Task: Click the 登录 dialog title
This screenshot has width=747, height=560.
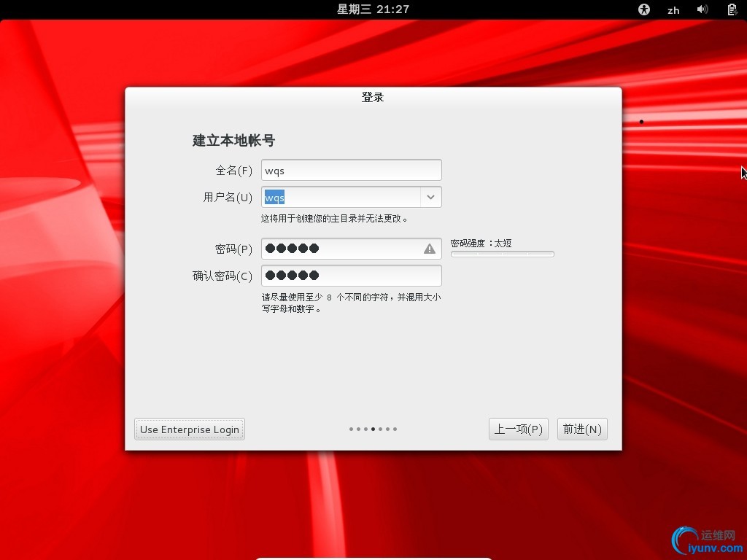Action: pyautogui.click(x=373, y=97)
